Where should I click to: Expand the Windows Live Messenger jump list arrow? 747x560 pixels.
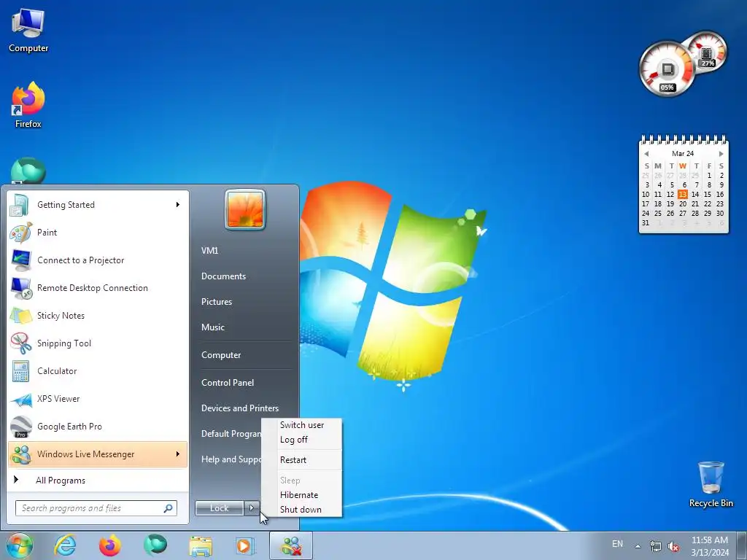178,454
